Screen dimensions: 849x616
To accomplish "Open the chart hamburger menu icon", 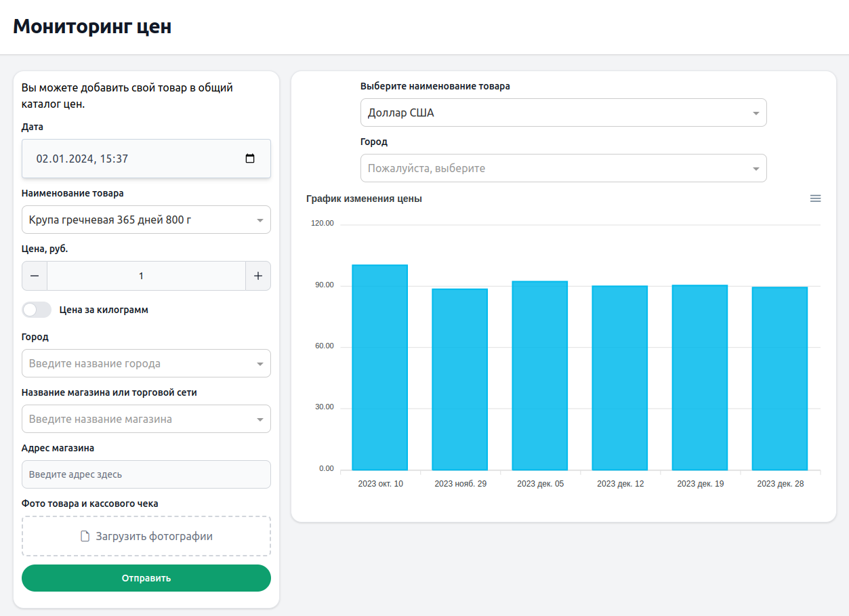I will pyautogui.click(x=815, y=199).
